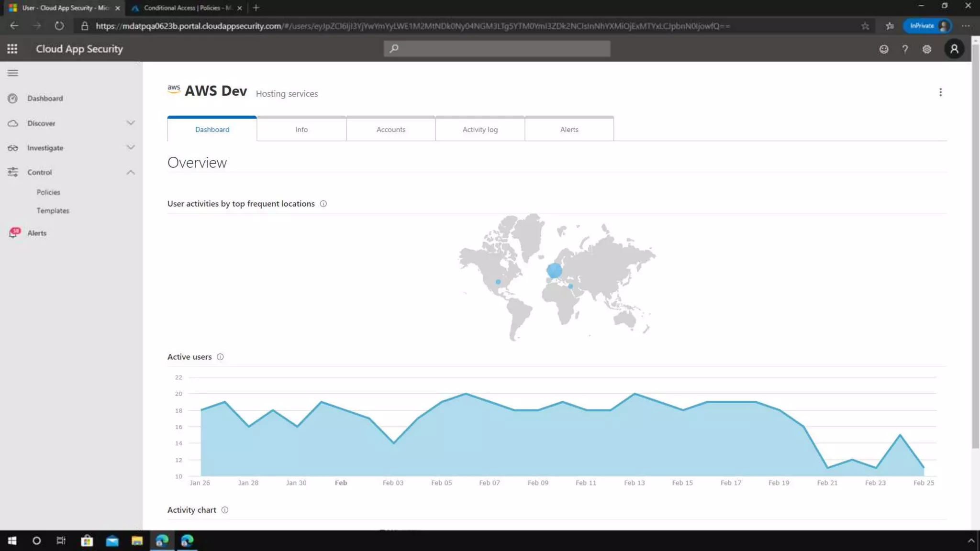Open Alerts in the sidebar
This screenshot has width=980, height=551.
(x=37, y=233)
